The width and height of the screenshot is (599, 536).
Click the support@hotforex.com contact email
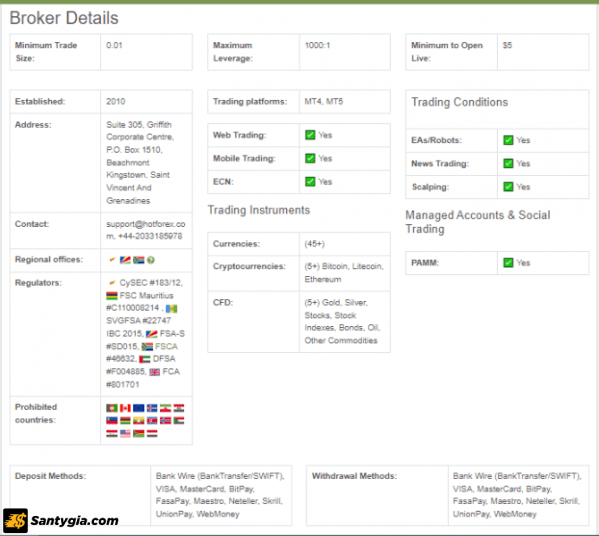(x=146, y=230)
